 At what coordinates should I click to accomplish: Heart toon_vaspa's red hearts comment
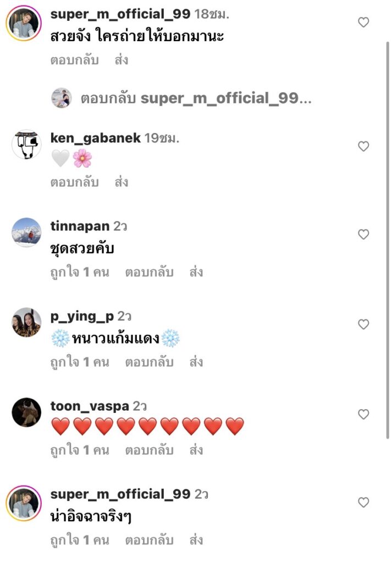[363, 414]
